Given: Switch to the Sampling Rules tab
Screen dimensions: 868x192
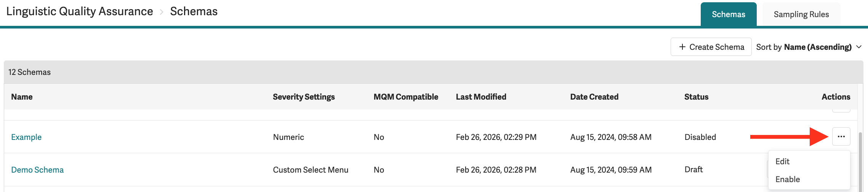Looking at the screenshot, I should click(x=801, y=14).
